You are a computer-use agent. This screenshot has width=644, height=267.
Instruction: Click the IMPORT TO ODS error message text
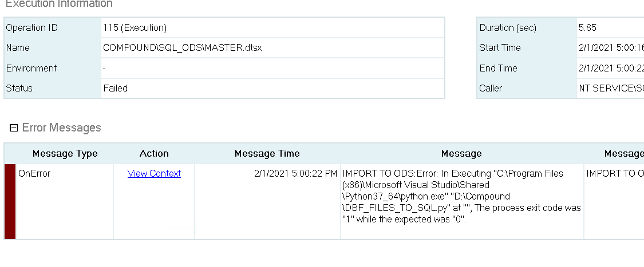click(461, 196)
